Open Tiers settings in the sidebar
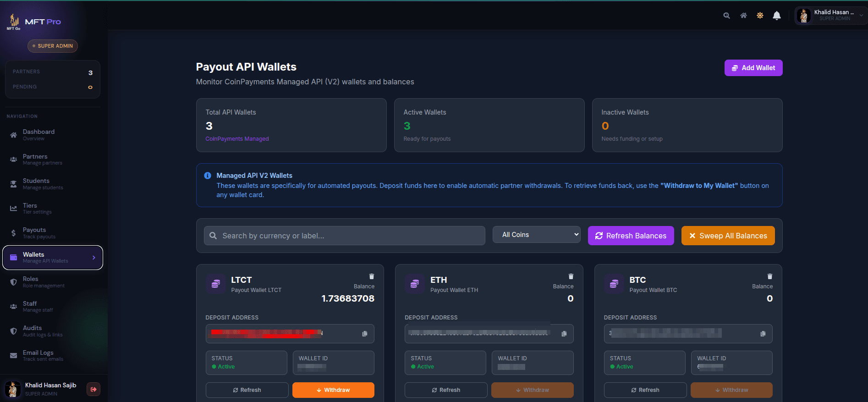The width and height of the screenshot is (868, 402). 53,209
